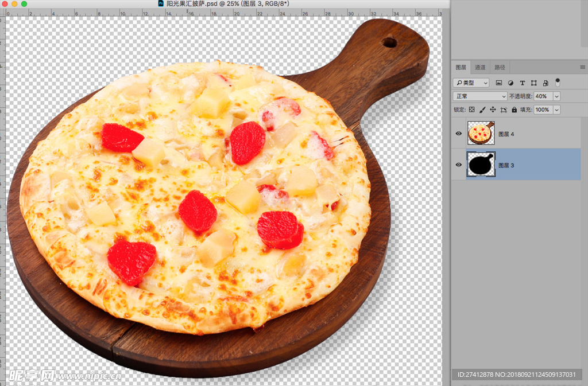Lock layer position with move icon
The height and width of the screenshot is (386, 588).
[493, 110]
